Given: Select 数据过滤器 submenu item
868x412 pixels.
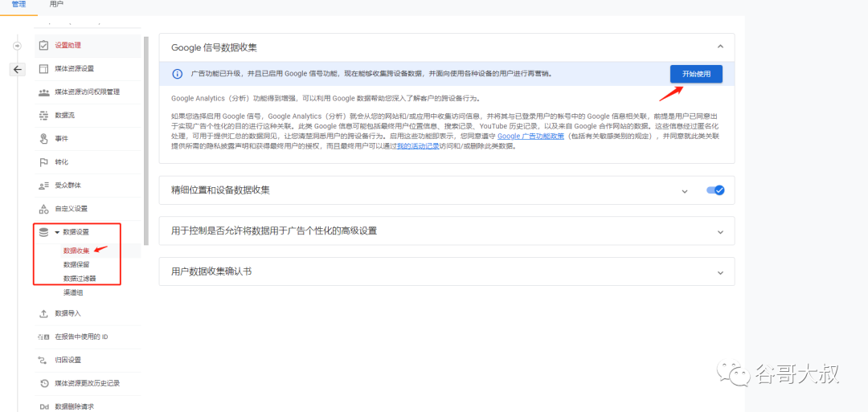Looking at the screenshot, I should [80, 278].
